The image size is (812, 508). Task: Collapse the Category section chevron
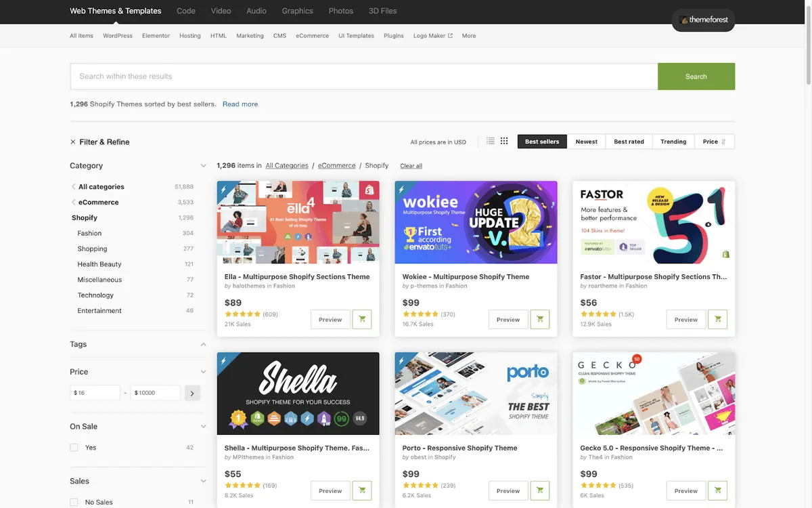203,166
